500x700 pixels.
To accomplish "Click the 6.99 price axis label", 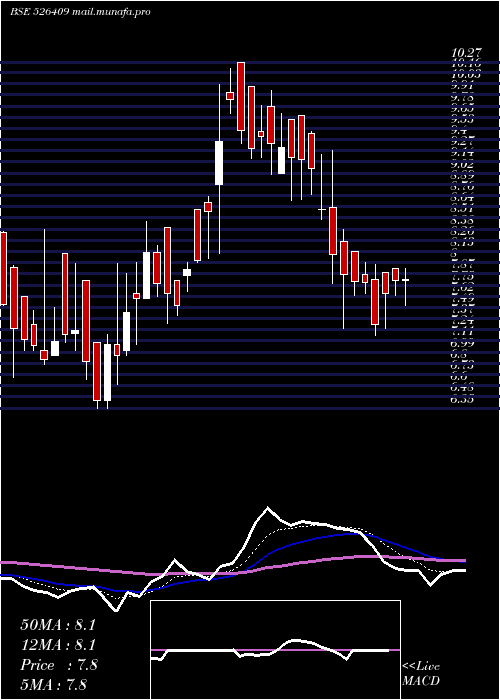I will pos(462,344).
